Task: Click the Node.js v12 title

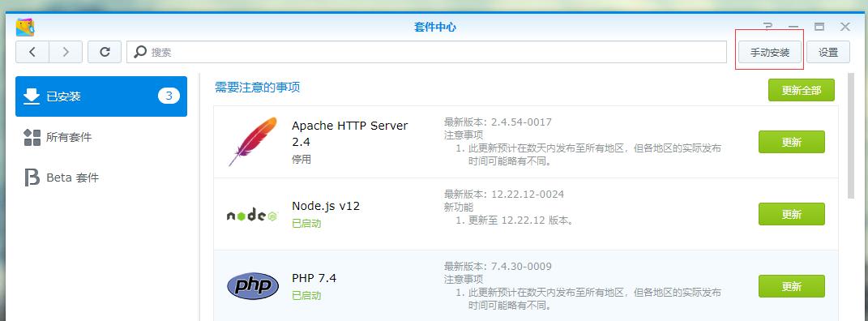Action: point(326,206)
